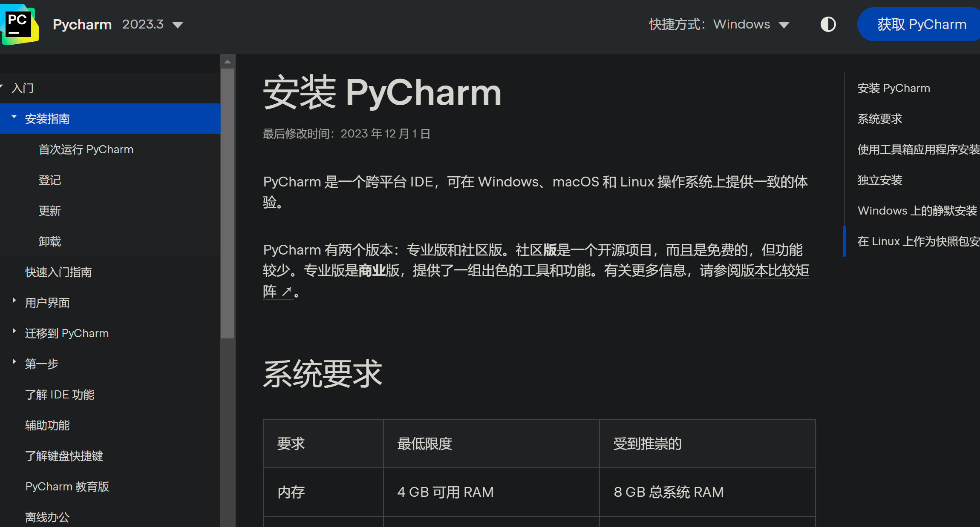Open the 2023.3 version dropdown

pos(153,24)
